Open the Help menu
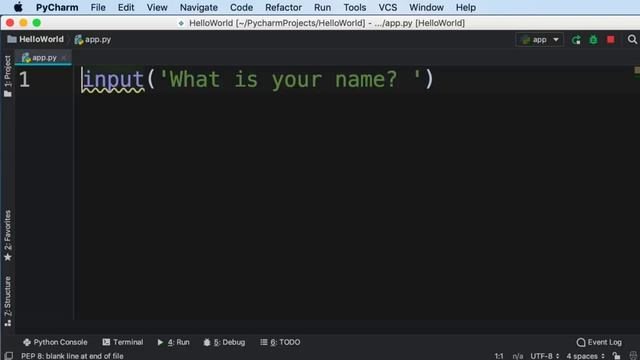 [466, 7]
